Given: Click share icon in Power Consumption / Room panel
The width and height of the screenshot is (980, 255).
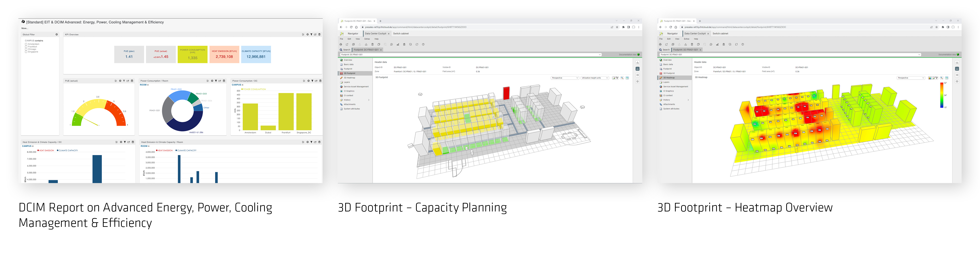Looking at the screenshot, I should point(220,81).
